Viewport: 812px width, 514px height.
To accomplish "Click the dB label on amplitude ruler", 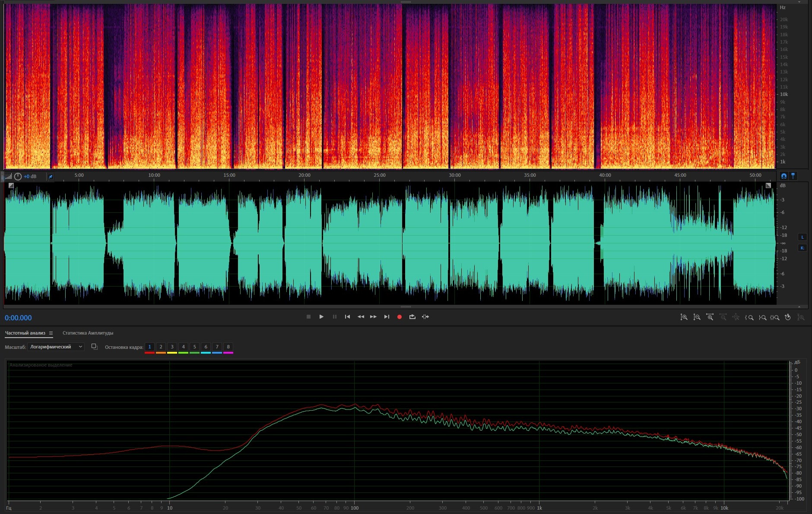I will click(x=783, y=185).
